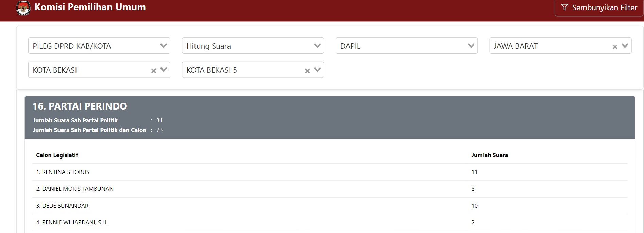Click vote count 2 for Rennie Wihardani

point(473,222)
